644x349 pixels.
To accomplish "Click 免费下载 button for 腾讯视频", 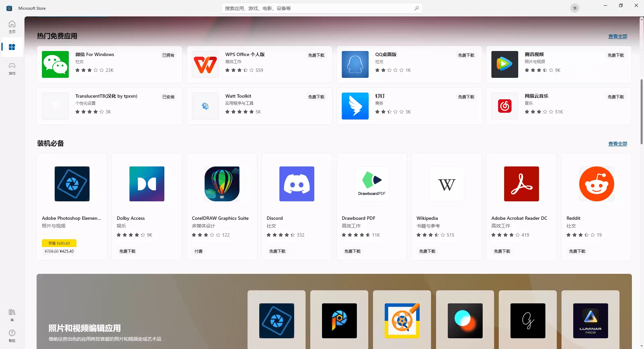I will tap(616, 55).
